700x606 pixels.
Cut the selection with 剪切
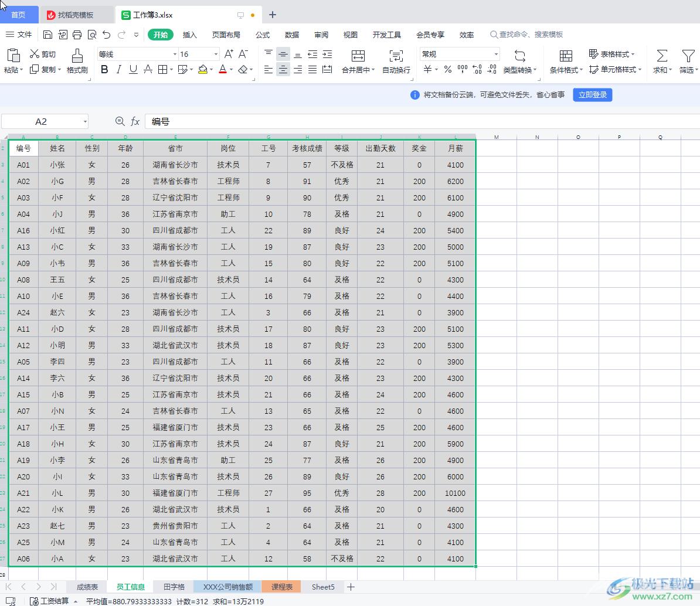tap(43, 54)
